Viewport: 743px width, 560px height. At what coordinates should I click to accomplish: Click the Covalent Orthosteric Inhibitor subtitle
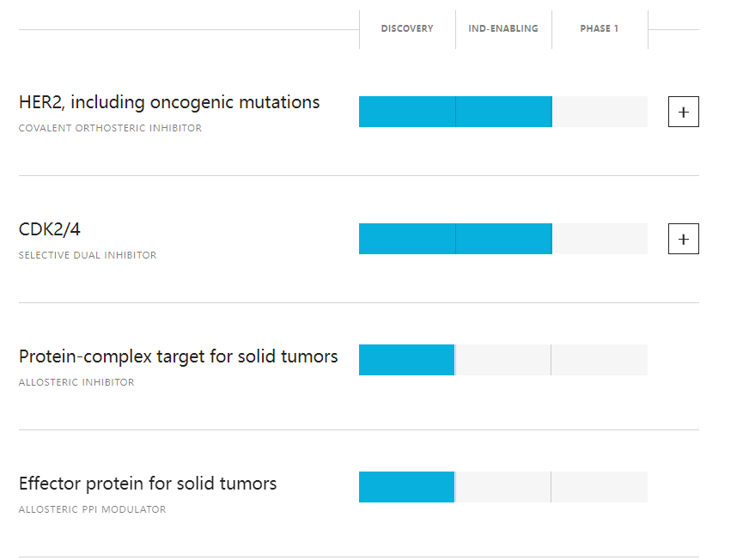110,129
